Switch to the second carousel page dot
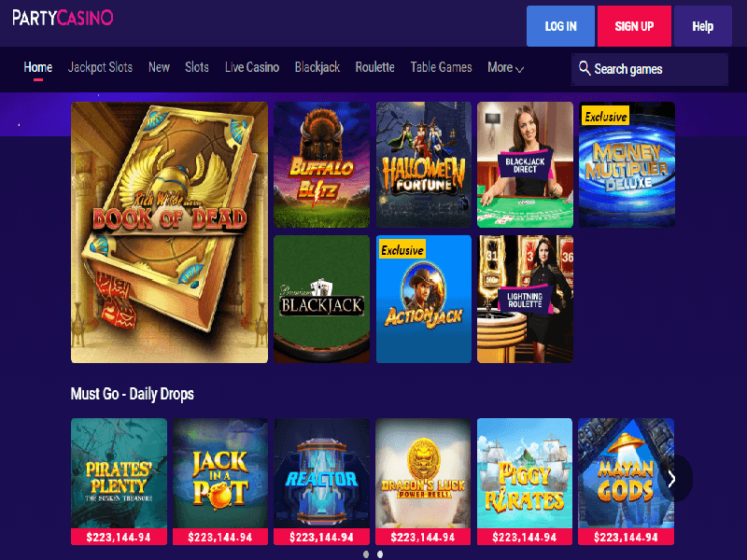The height and width of the screenshot is (560, 747). click(380, 554)
